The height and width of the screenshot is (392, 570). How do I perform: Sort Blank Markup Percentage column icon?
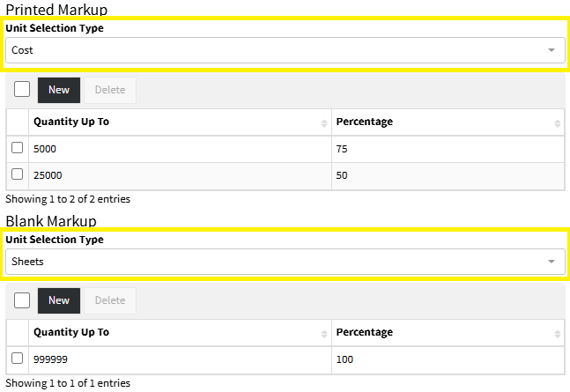pos(558,333)
